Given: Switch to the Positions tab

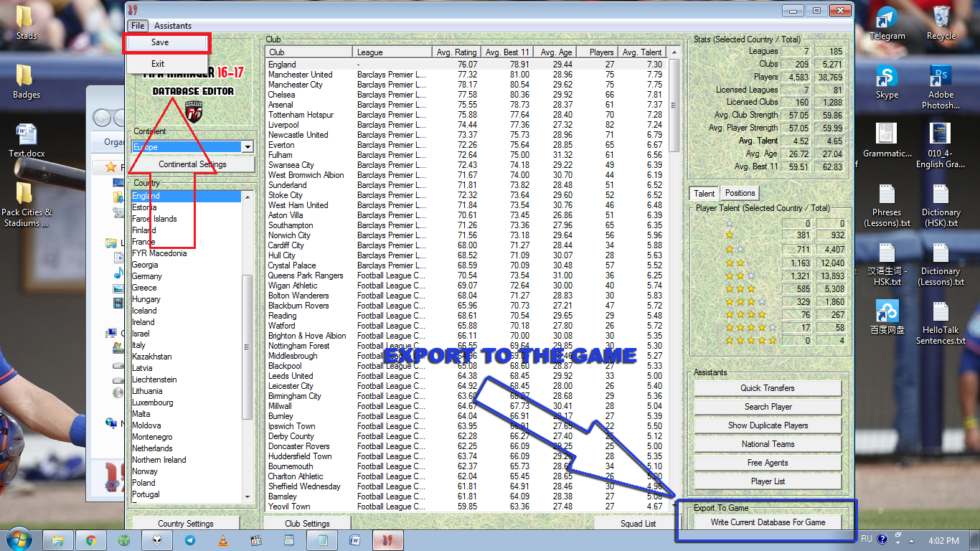Looking at the screenshot, I should tap(740, 193).
